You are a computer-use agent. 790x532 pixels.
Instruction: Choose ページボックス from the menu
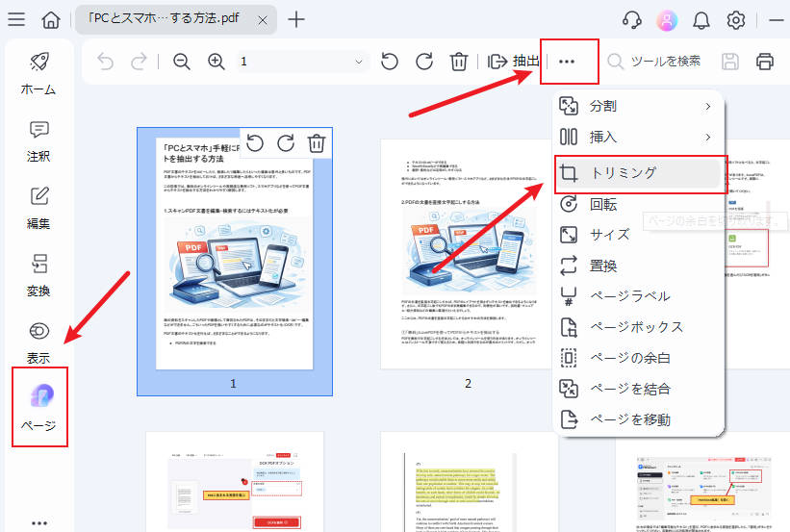point(638,327)
